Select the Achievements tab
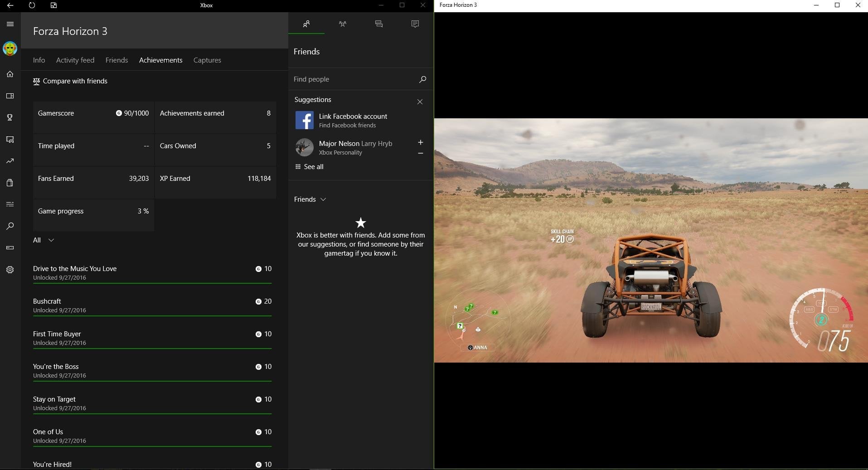 tap(161, 60)
